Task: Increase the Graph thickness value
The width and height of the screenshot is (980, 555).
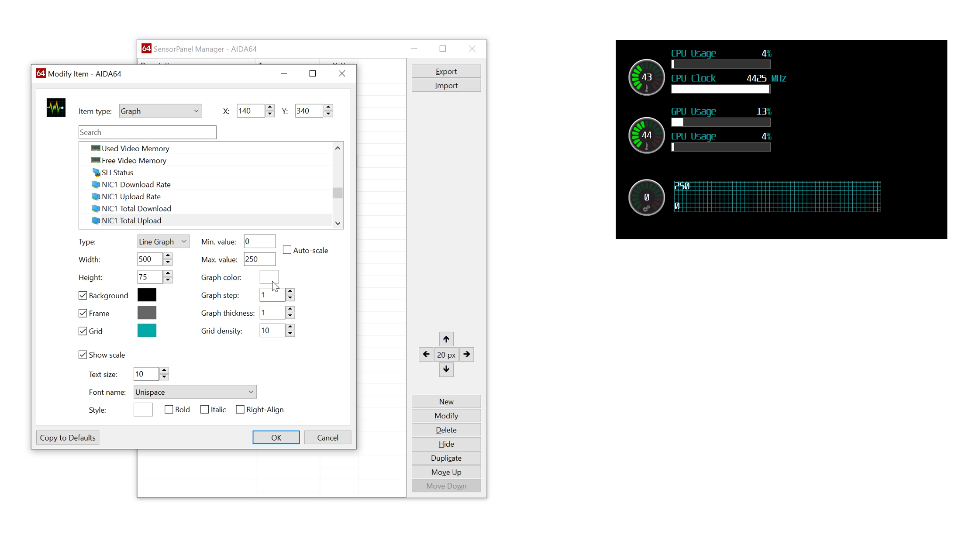Action: pyautogui.click(x=290, y=310)
